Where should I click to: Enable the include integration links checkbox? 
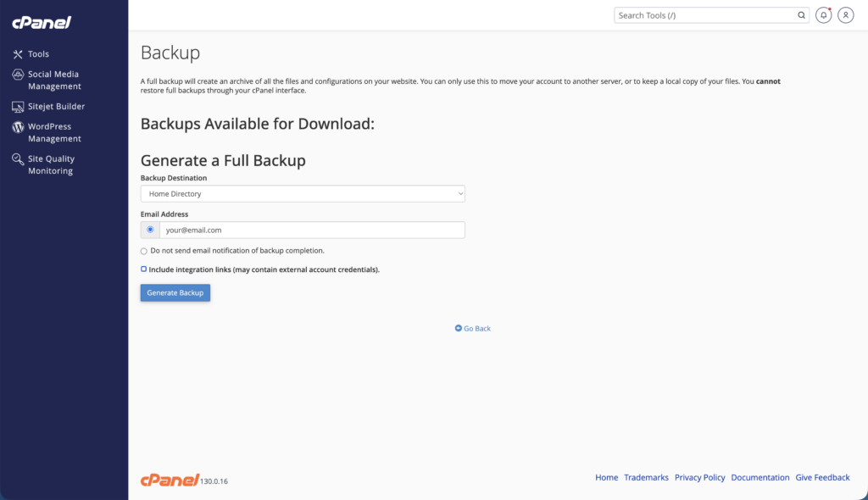pyautogui.click(x=144, y=269)
